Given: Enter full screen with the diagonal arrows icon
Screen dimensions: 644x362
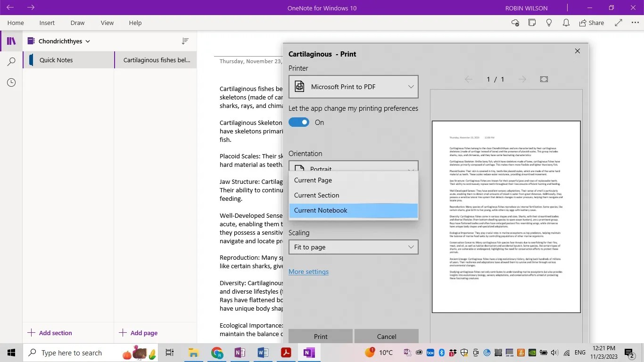Looking at the screenshot, I should tap(618, 23).
